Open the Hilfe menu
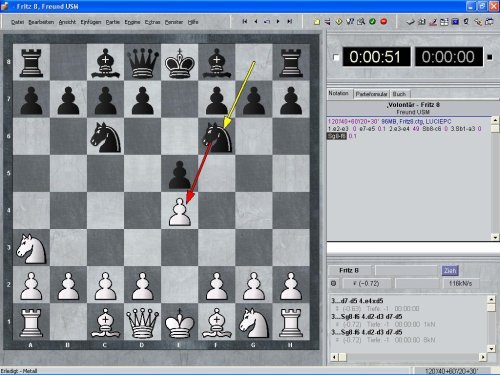The width and height of the screenshot is (500, 375). [x=193, y=22]
